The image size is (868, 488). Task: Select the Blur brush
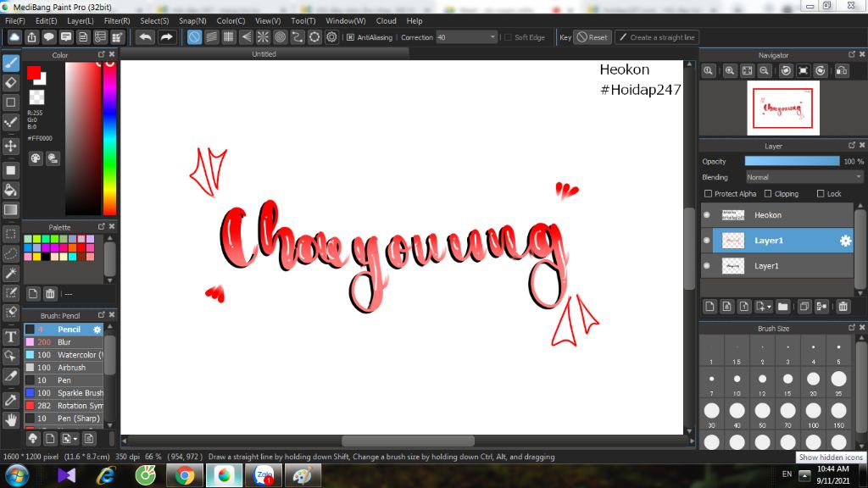(x=64, y=342)
